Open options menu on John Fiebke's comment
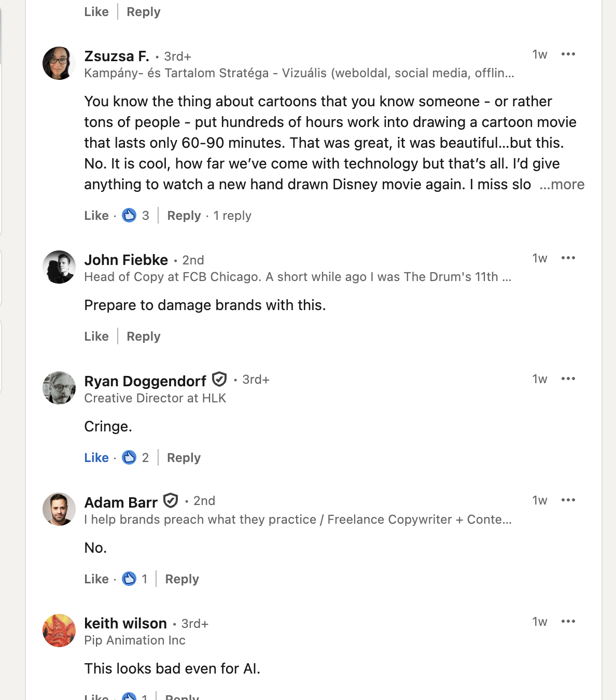The height and width of the screenshot is (700, 616). (568, 258)
